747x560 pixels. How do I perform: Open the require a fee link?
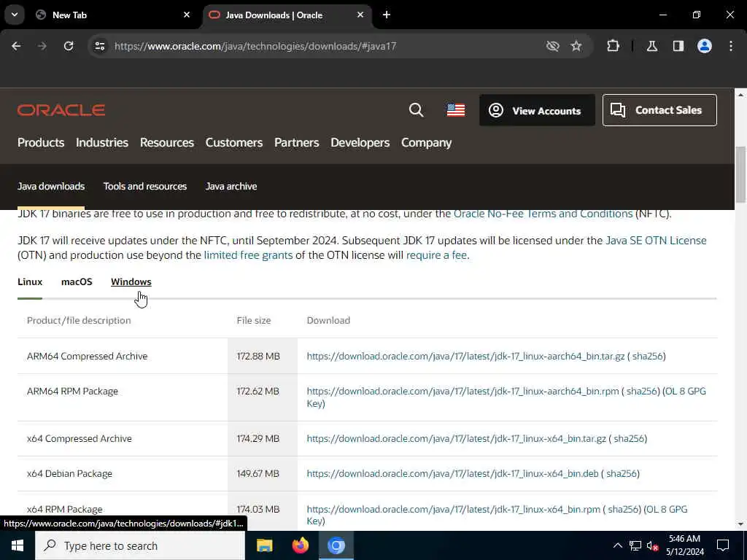436,255
